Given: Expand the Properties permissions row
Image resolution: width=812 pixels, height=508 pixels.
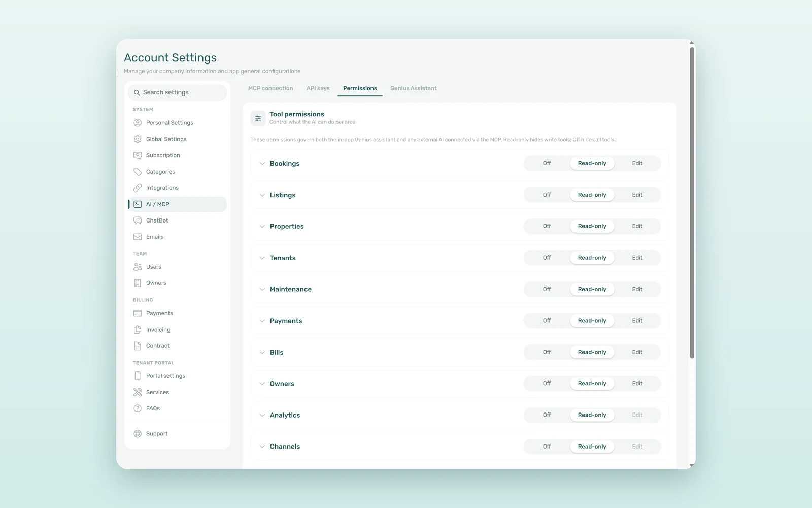Looking at the screenshot, I should click(262, 227).
